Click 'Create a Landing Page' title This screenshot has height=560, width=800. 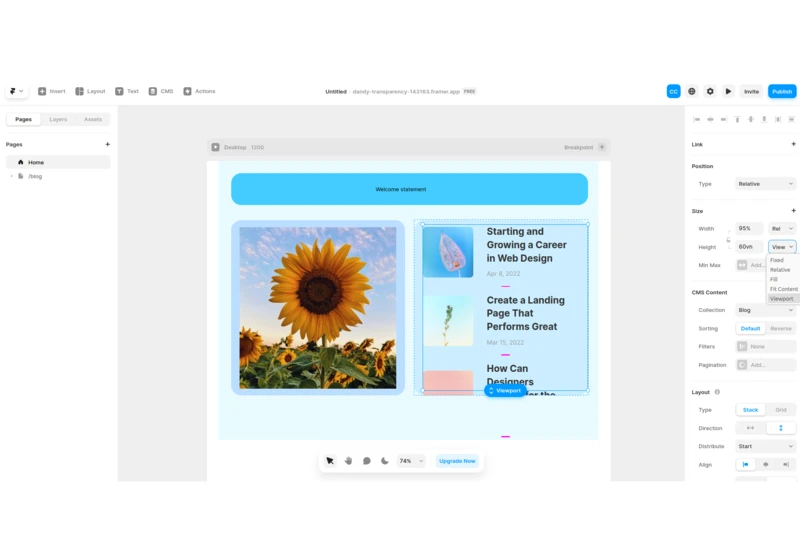[x=526, y=313]
